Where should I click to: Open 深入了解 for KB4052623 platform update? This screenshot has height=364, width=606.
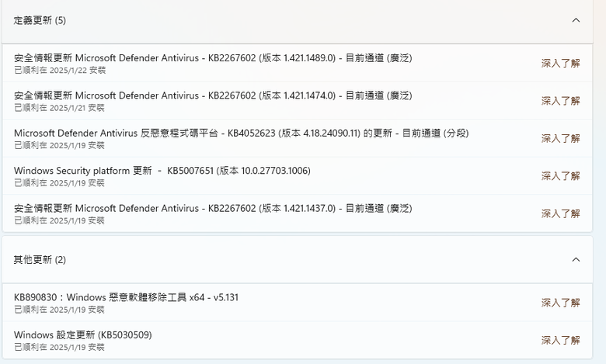pos(560,138)
